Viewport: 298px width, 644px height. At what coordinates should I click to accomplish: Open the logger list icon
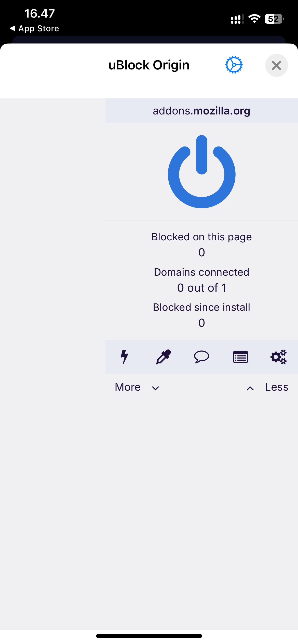tap(240, 357)
